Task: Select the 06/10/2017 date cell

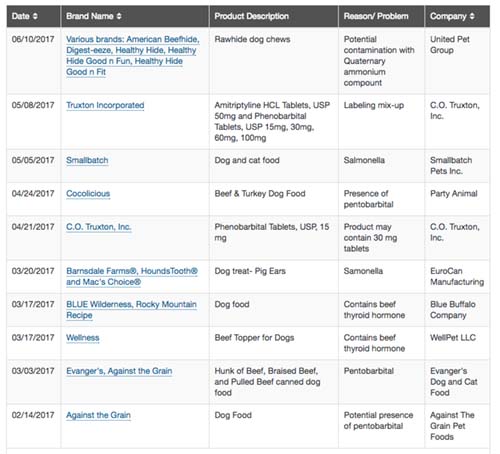Action: pos(33,39)
